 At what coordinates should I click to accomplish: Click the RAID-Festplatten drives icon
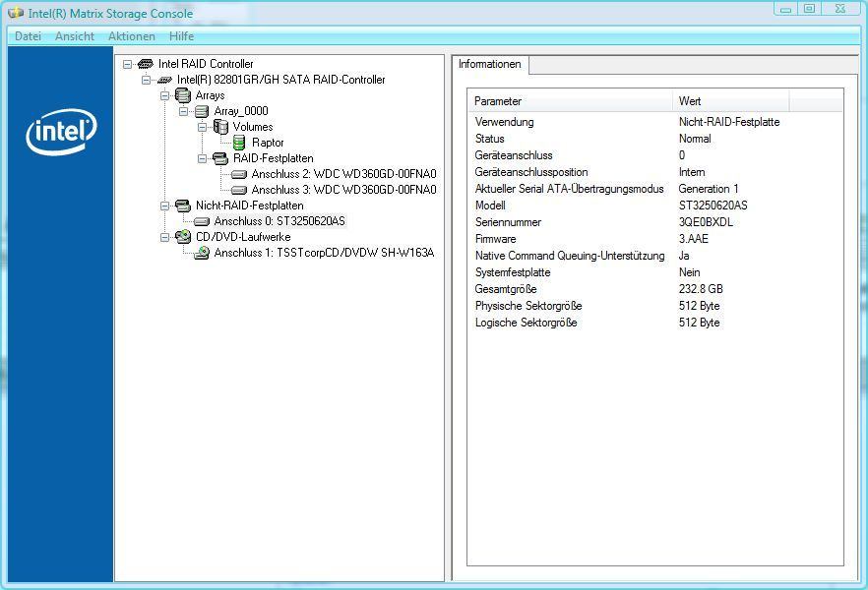pos(219,158)
